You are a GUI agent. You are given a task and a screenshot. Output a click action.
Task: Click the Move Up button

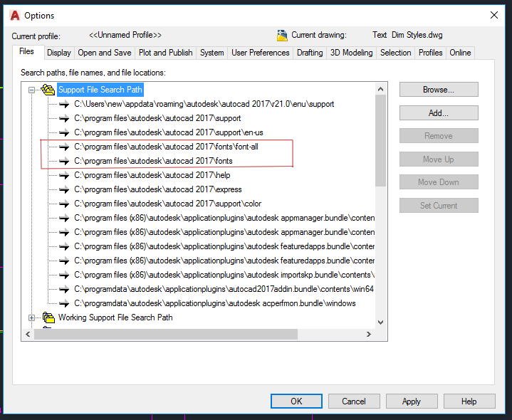(439, 159)
